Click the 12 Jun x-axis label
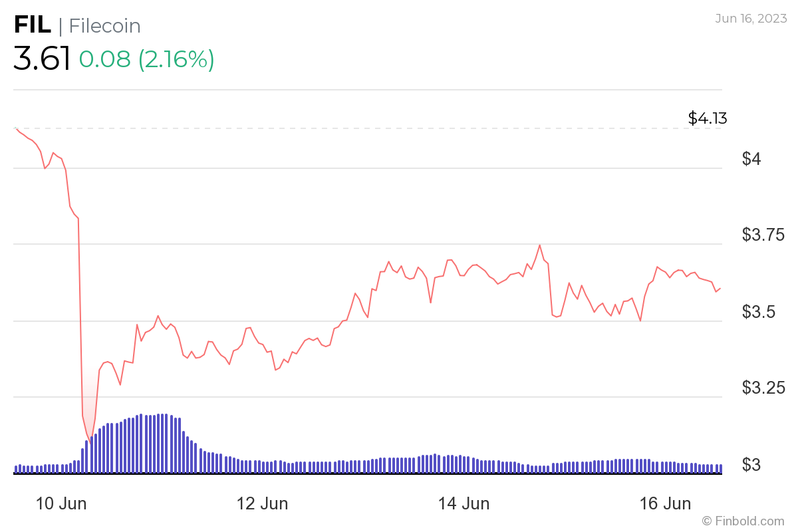798x532 pixels. click(263, 504)
